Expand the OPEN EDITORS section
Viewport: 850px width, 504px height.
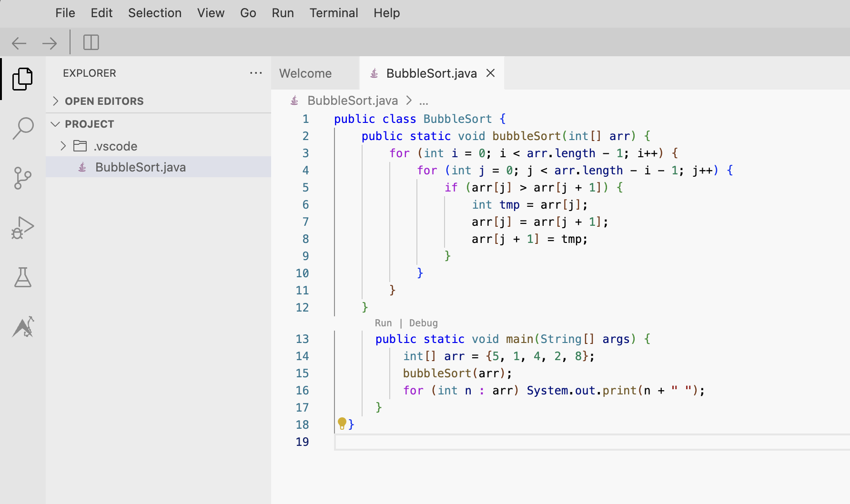[56, 101]
